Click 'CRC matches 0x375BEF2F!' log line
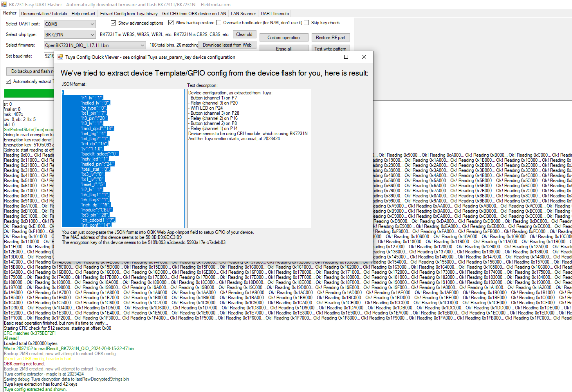 (30, 333)
